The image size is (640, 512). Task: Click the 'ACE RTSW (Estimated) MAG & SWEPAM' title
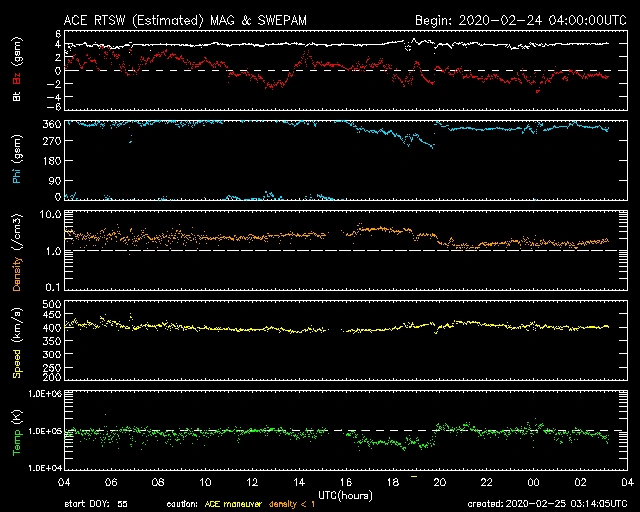171,20
